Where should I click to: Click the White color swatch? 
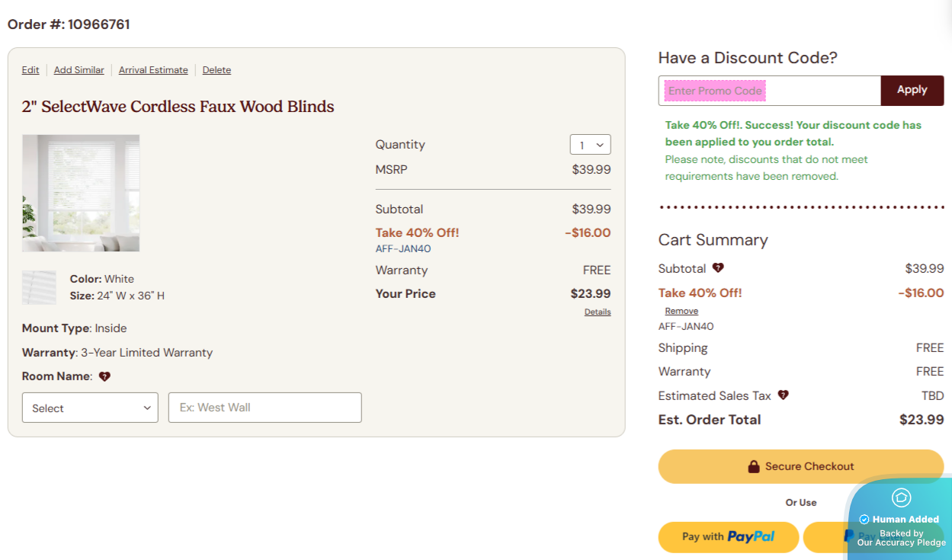(x=39, y=287)
